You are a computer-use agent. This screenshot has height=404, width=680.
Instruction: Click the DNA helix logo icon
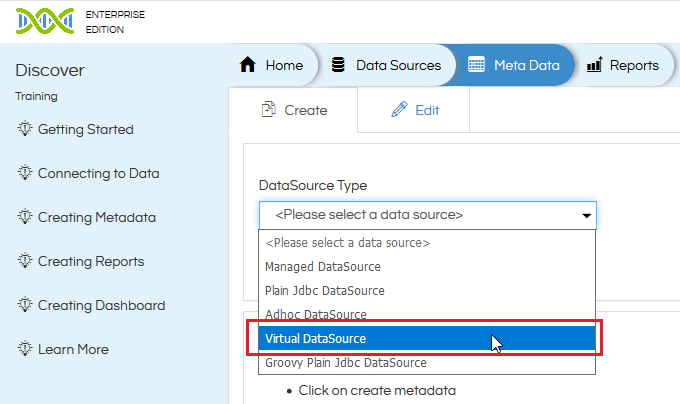pyautogui.click(x=44, y=20)
